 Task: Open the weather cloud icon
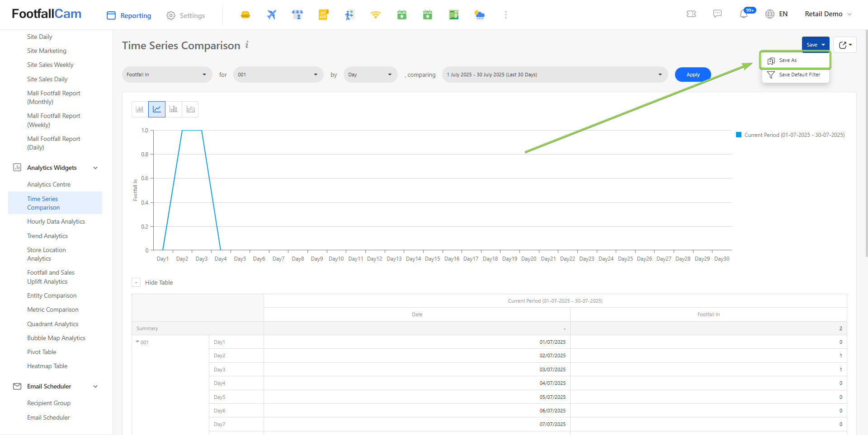(x=480, y=15)
